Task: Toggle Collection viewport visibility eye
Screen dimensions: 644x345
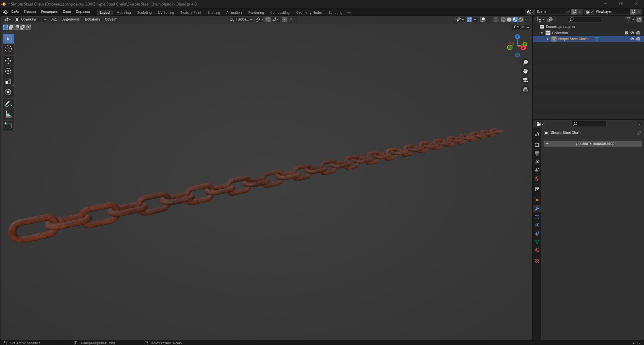Action: click(632, 33)
